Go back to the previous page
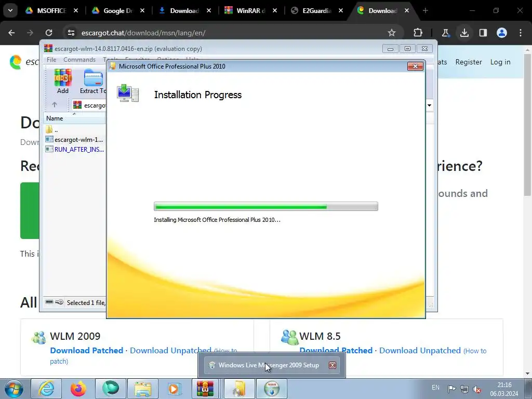The image size is (532, 399). 11,33
